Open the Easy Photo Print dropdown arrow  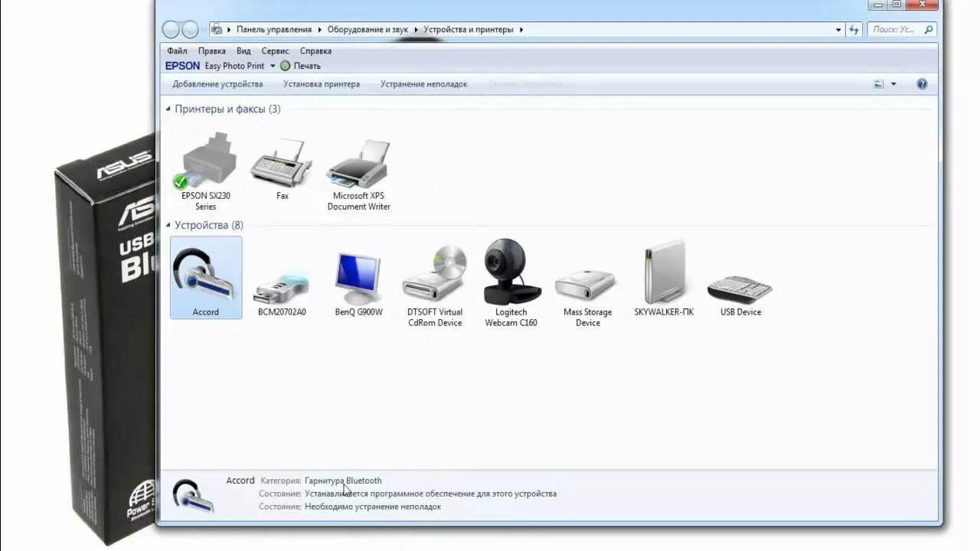(x=272, y=66)
